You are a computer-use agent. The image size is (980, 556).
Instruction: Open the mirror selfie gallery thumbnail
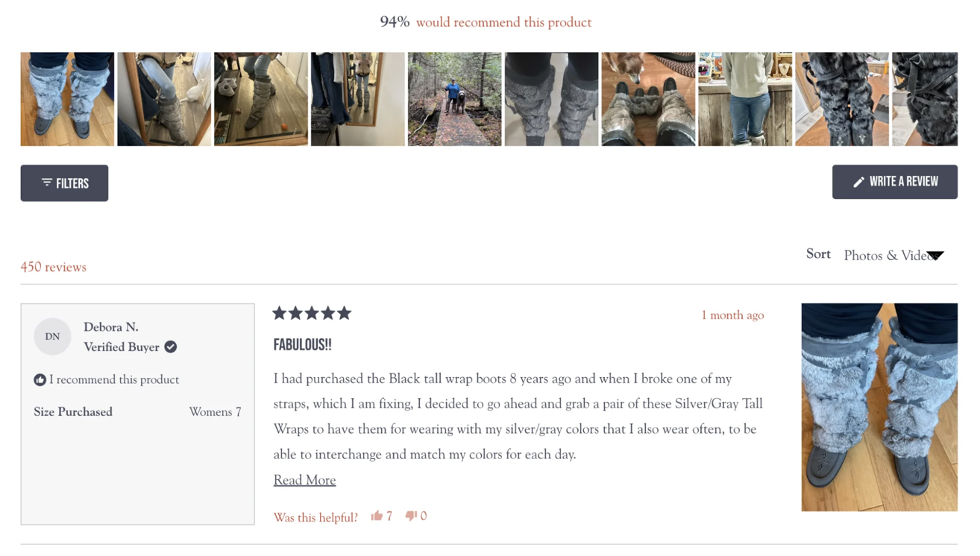click(358, 99)
